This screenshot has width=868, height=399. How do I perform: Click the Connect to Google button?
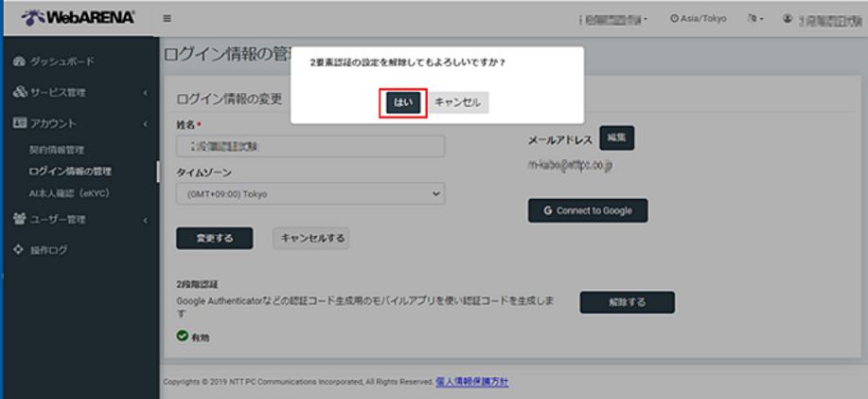click(588, 210)
